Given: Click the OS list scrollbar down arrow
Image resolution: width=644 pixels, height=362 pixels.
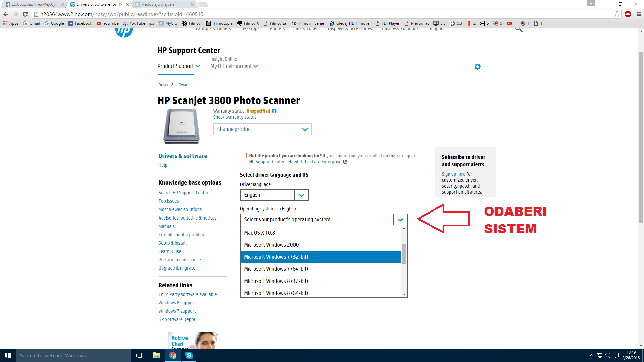Looking at the screenshot, I should (404, 294).
